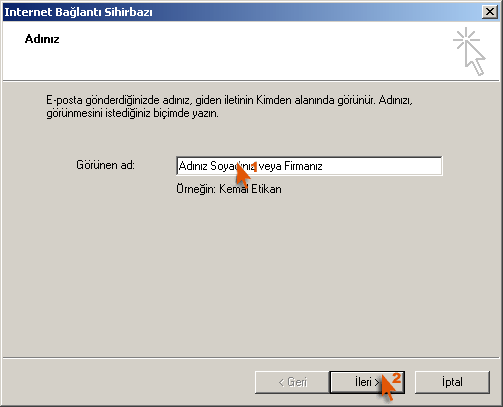The width and height of the screenshot is (503, 407).
Task: Click the word veya in name field
Action: (270, 166)
